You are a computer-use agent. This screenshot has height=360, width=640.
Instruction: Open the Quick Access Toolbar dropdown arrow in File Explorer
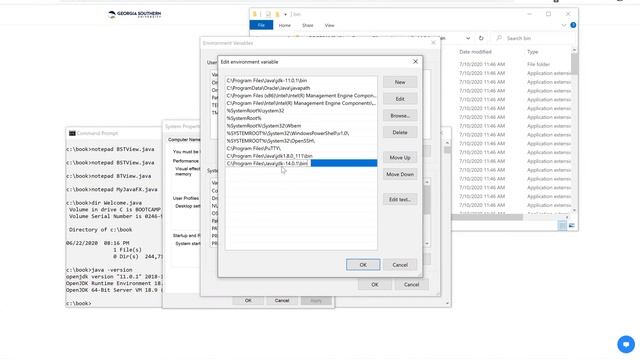pyautogui.click(x=285, y=14)
